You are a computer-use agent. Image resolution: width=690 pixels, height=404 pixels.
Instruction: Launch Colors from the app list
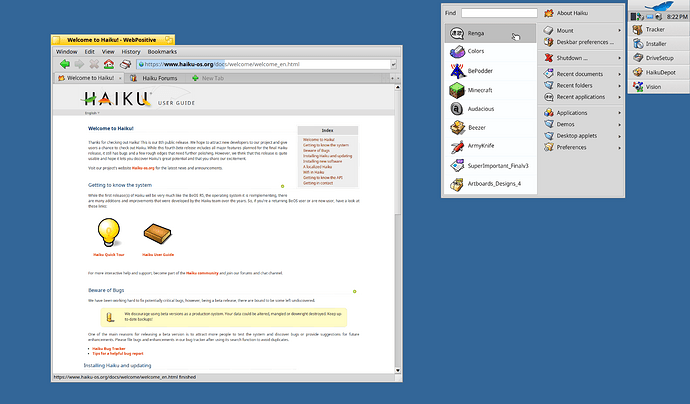click(490, 51)
